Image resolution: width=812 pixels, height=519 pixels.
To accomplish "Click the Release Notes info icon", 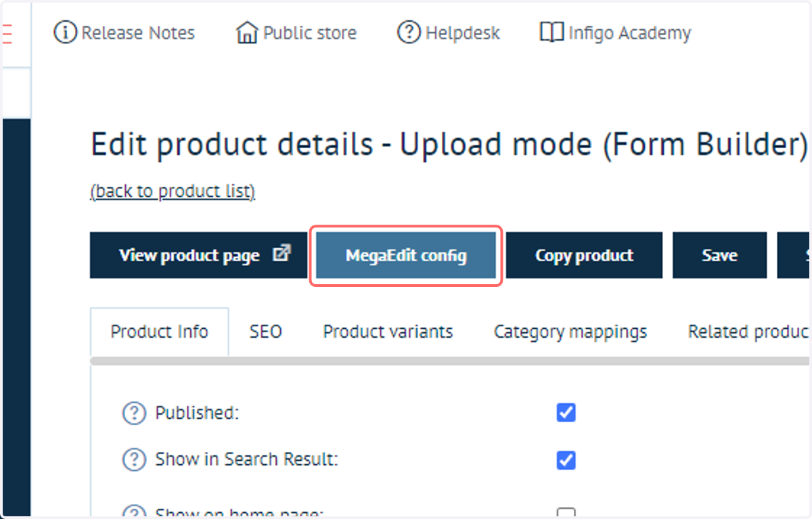I will click(65, 32).
